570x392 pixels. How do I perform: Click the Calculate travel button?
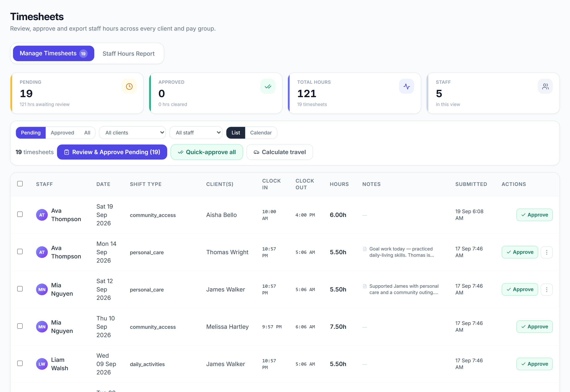280,152
